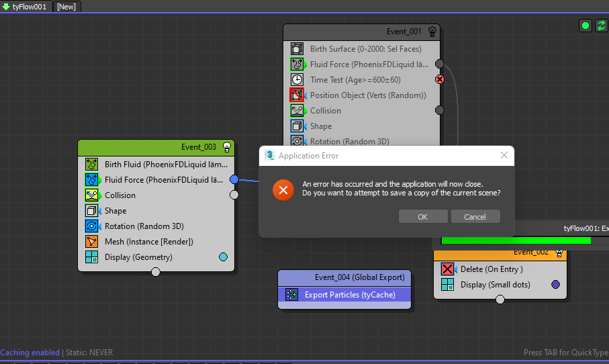The image size is (609, 364).
Task: Select the Event_004 (Global Export) header
Action: coord(344,277)
